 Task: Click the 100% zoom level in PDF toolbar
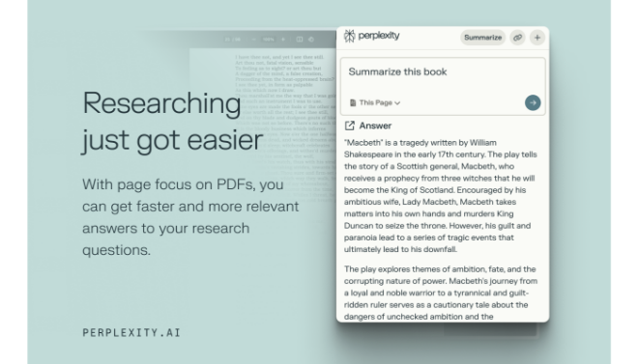click(268, 40)
